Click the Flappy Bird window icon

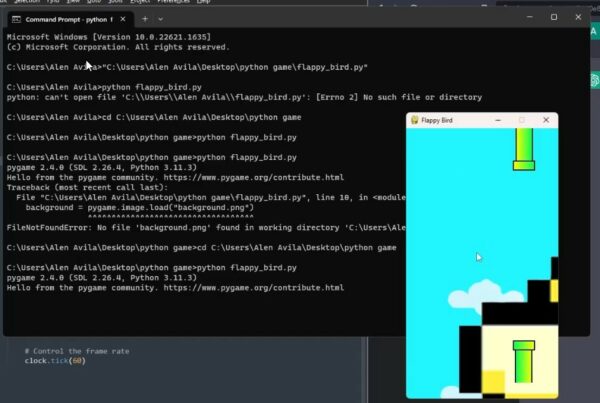pos(414,120)
